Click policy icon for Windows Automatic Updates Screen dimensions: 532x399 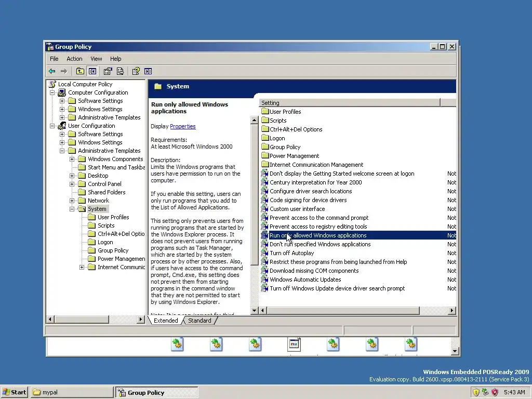pos(264,279)
